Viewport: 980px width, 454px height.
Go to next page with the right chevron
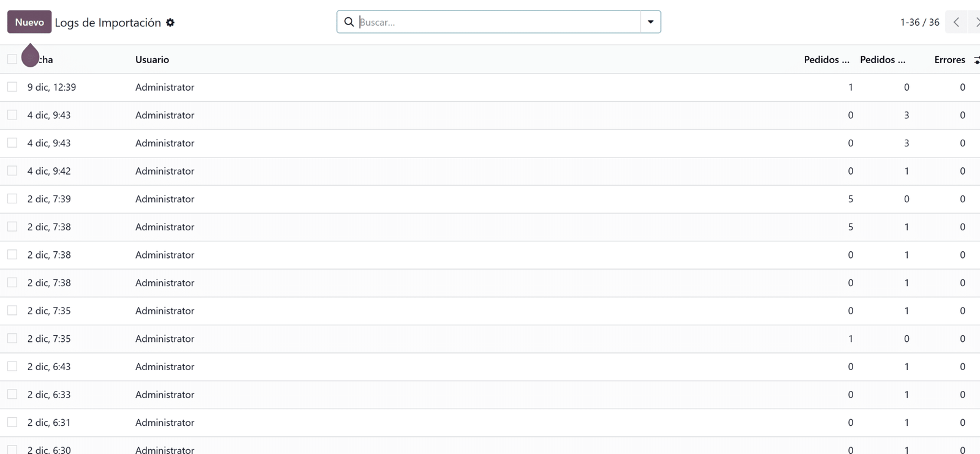(977, 22)
